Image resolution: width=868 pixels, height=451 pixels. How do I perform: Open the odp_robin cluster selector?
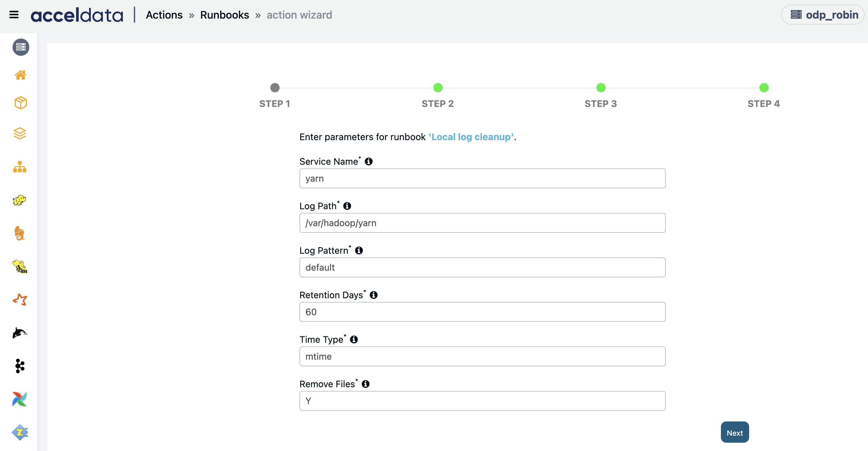[x=823, y=15]
